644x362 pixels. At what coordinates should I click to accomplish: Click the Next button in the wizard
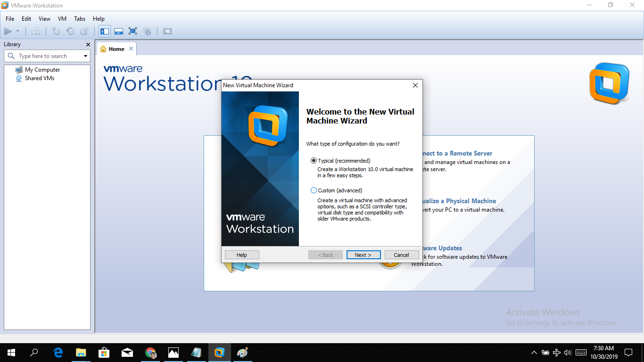pos(363,255)
